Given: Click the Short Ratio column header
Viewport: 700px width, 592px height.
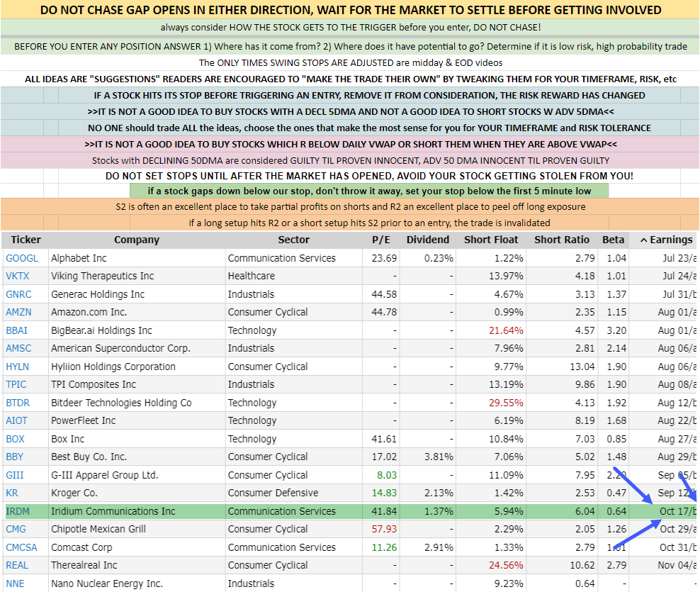Looking at the screenshot, I should pyautogui.click(x=562, y=240).
